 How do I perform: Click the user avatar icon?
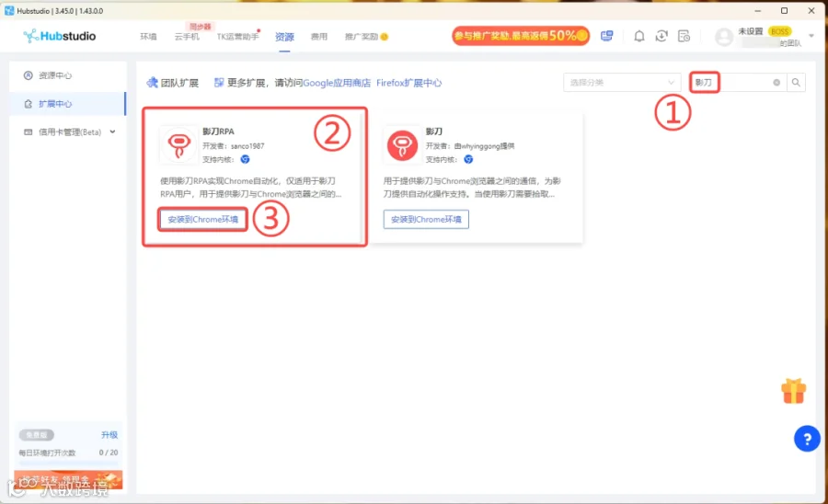click(724, 37)
